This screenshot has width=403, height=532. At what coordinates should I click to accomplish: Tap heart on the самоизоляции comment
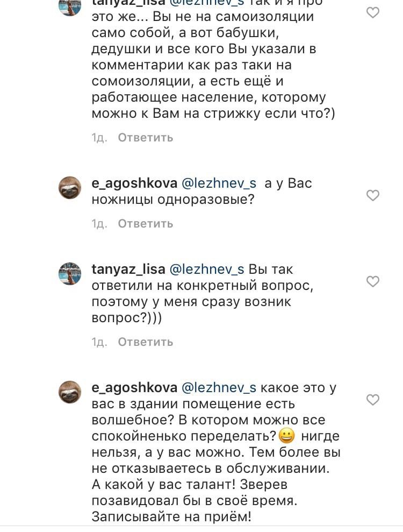click(372, 12)
